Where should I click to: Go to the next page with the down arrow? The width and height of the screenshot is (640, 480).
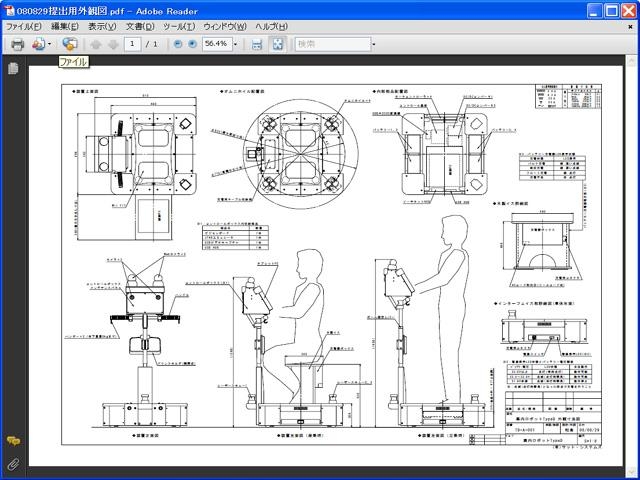(x=113, y=44)
